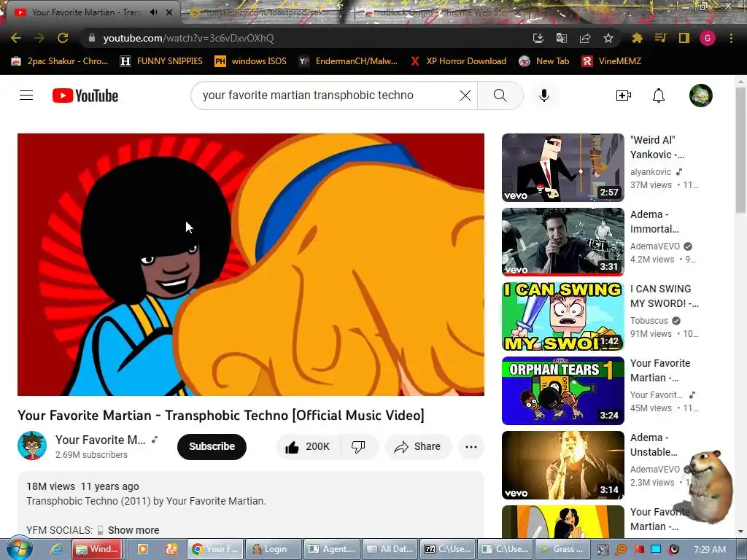Screen dimensions: 747x560
Task: Subscribe to Your Favorite Martian
Action: tap(212, 447)
